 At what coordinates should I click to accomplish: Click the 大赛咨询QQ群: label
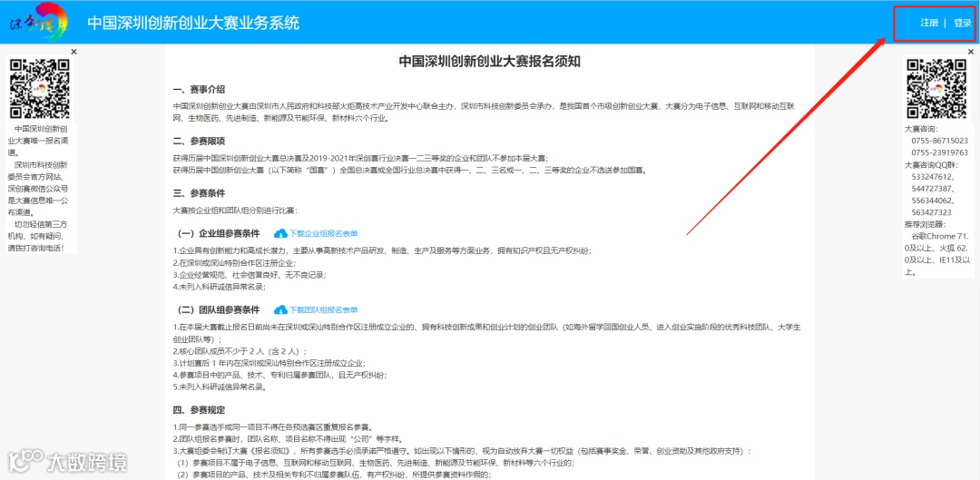[x=931, y=165]
